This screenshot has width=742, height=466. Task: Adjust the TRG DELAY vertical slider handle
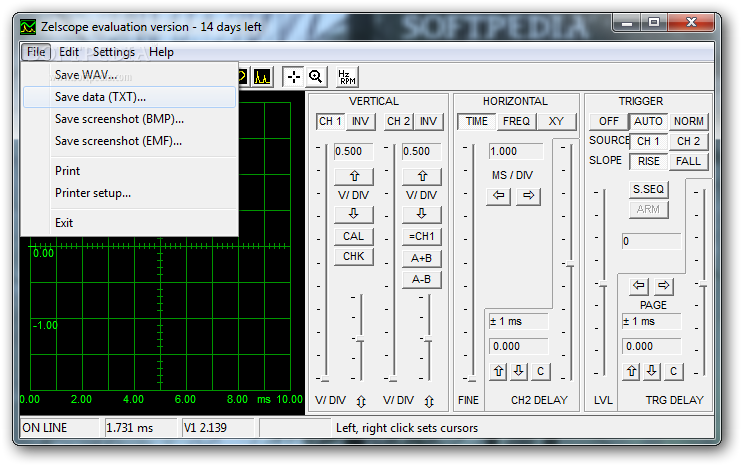703,285
